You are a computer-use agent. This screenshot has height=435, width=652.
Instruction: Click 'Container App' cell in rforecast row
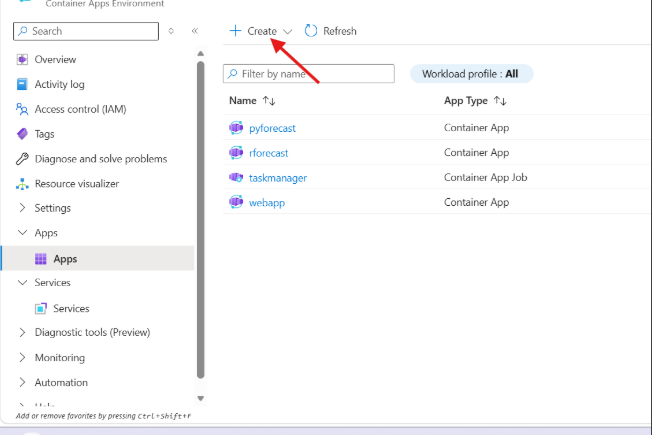477,153
